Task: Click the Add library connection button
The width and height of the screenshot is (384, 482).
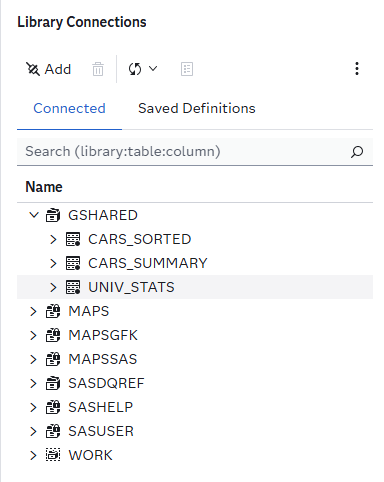Action: pyautogui.click(x=49, y=69)
